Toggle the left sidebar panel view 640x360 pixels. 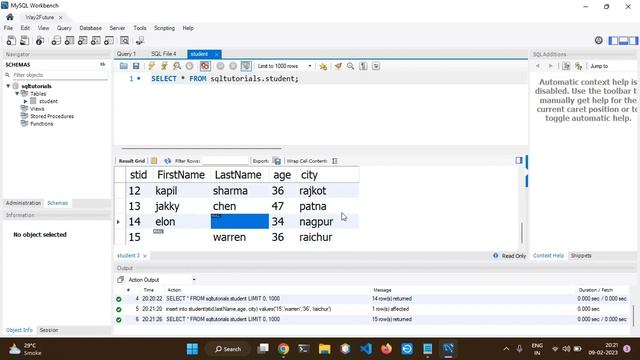(x=613, y=40)
